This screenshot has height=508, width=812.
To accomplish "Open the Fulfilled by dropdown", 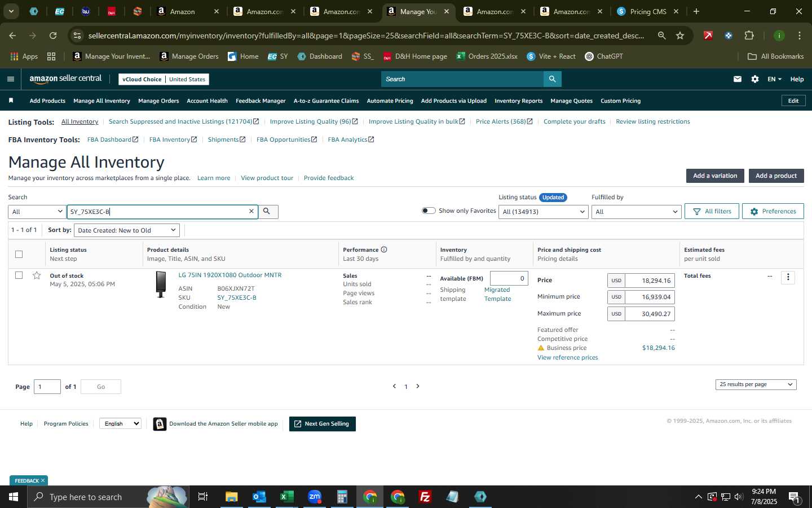I will (636, 212).
